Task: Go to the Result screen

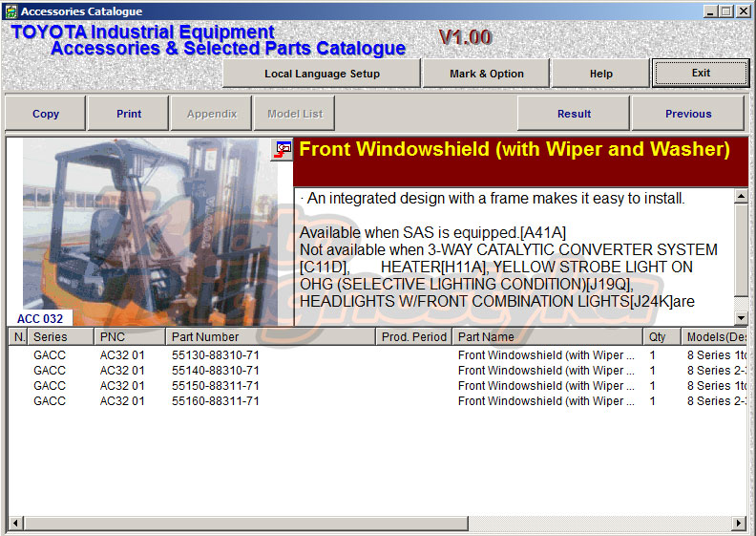Action: click(x=574, y=114)
